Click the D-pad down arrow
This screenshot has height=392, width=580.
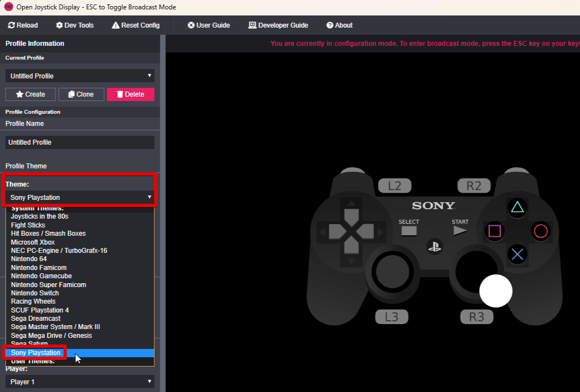point(351,246)
